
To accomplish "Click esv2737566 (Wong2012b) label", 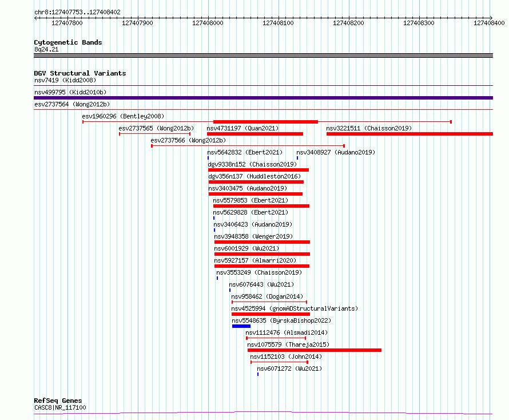I will 188,140.
